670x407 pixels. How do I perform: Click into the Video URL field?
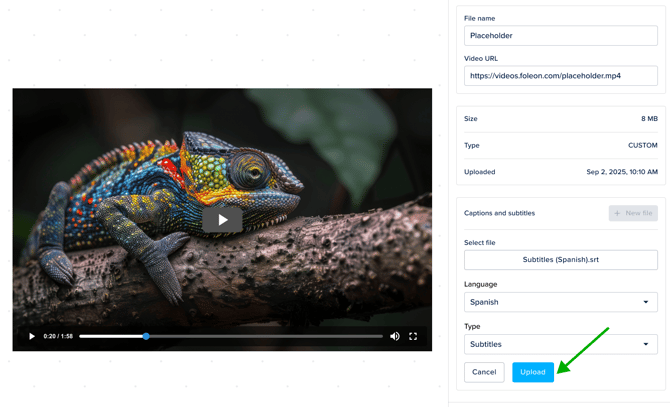[560, 76]
